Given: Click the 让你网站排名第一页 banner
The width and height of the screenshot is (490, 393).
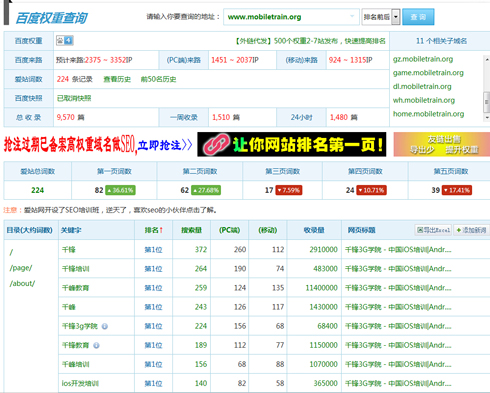Looking at the screenshot, I should [x=292, y=144].
